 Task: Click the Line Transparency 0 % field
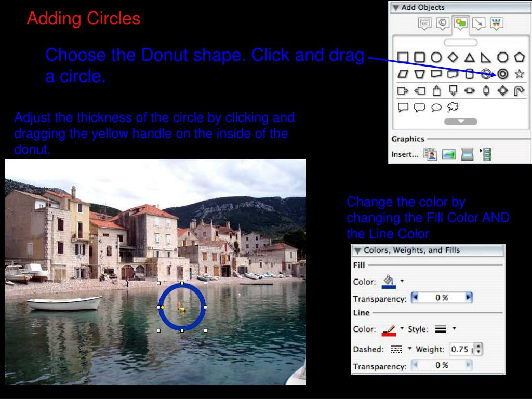coord(442,365)
